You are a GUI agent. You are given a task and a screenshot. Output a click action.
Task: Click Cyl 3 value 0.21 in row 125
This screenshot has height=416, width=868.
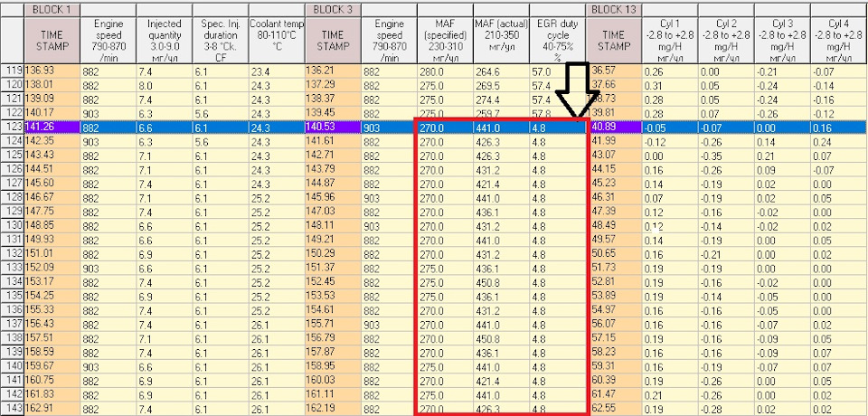coord(782,156)
